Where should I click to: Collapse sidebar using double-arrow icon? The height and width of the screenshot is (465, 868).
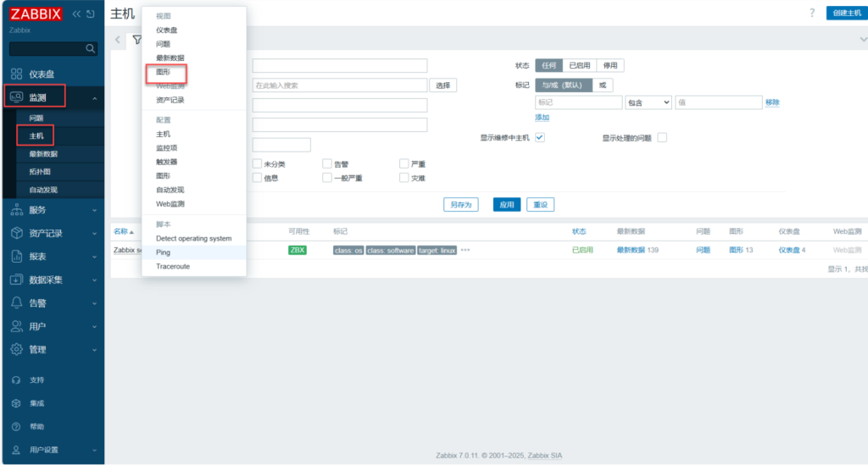coord(77,14)
